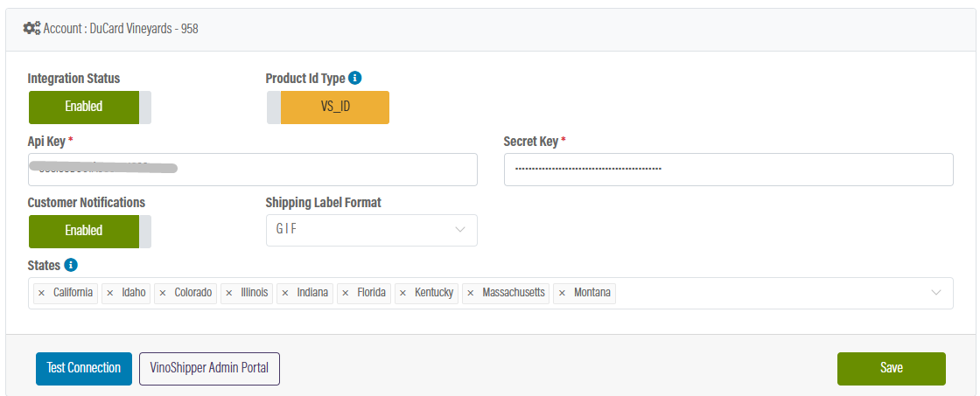The image size is (980, 396).
Task: Remove Idaho state tag
Action: pos(109,293)
